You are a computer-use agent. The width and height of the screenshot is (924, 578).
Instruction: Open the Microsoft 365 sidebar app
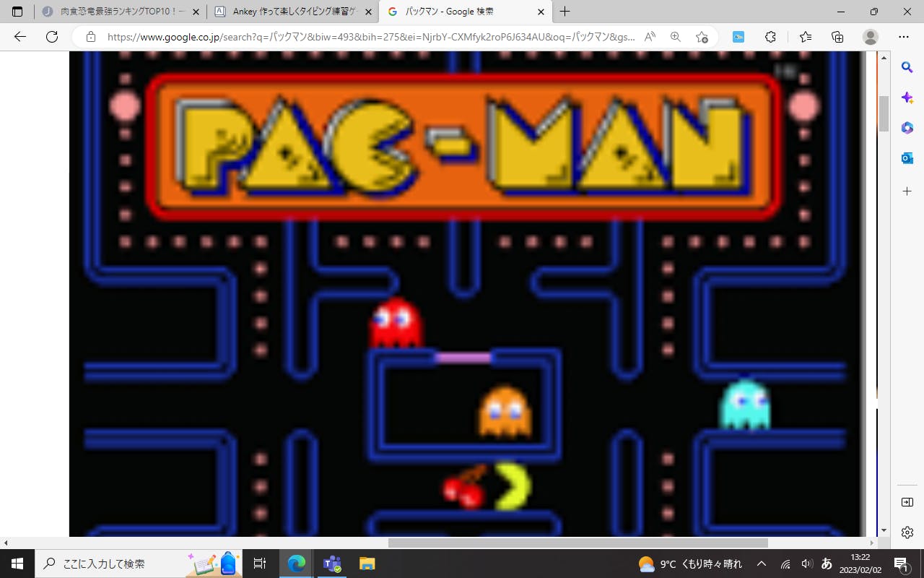[907, 128]
